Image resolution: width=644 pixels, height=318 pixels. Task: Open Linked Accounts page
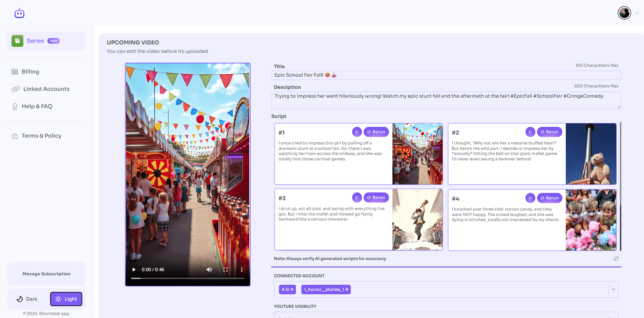46,89
